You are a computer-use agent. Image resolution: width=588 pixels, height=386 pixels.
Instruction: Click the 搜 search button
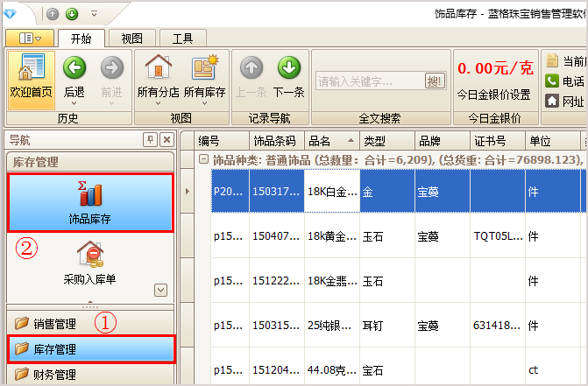pos(434,81)
